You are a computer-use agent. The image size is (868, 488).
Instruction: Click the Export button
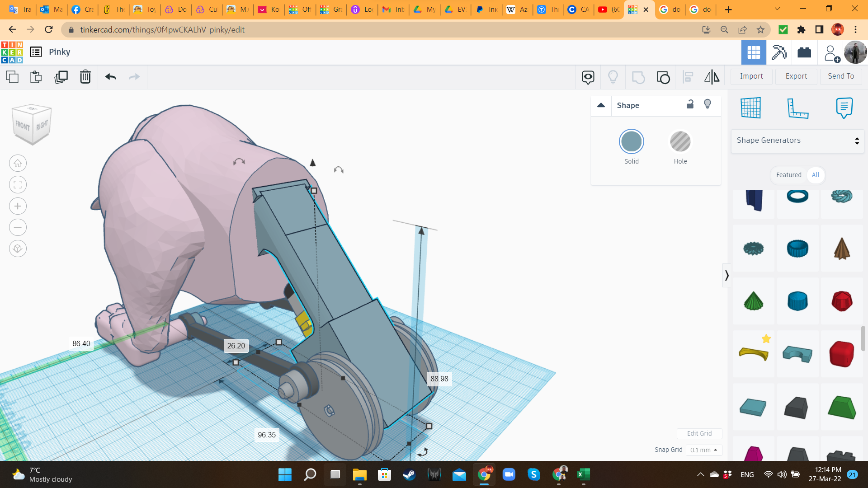(x=796, y=76)
